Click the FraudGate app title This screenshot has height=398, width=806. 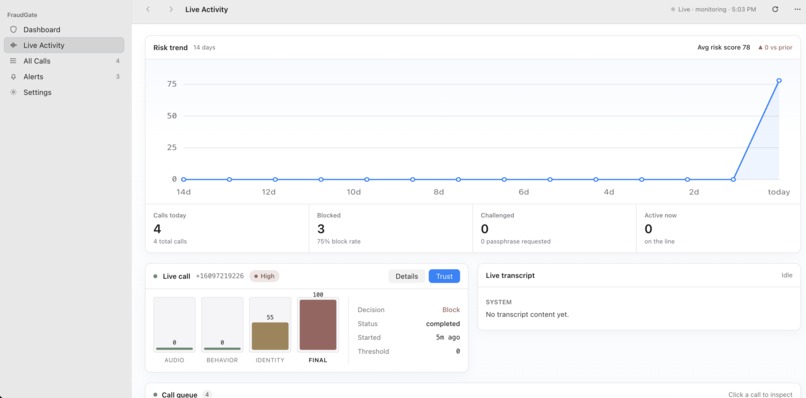[22, 15]
